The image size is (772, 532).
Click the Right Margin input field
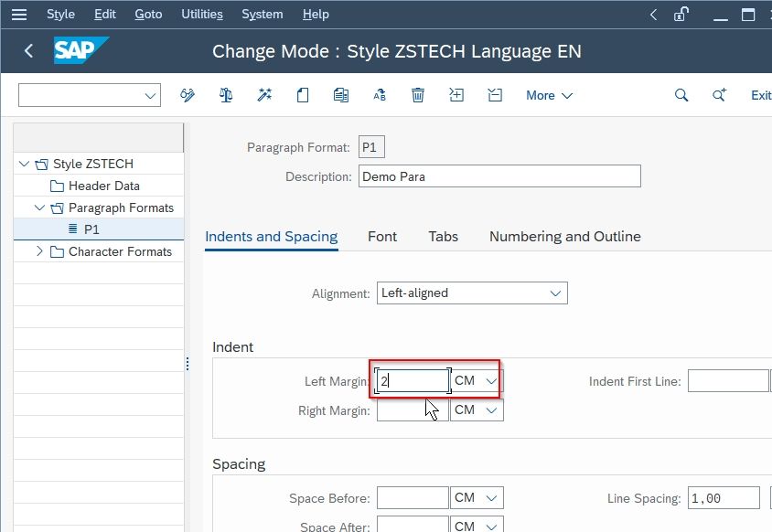[413, 410]
